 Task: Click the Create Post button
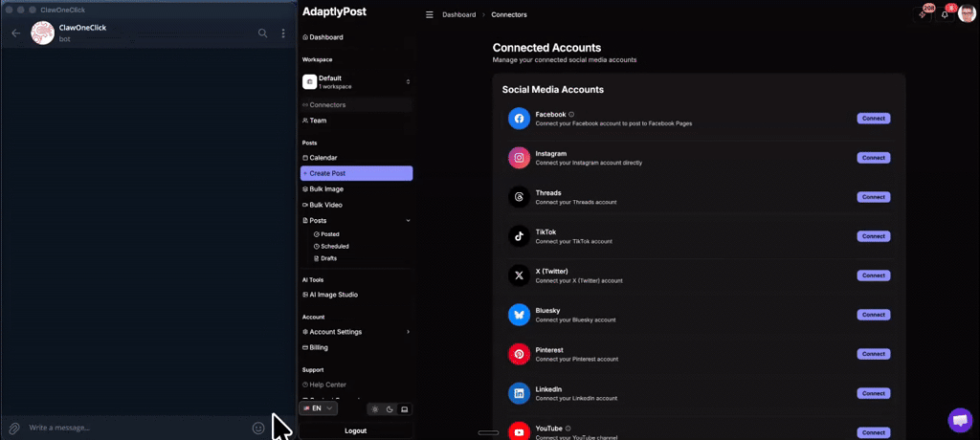coord(356,173)
